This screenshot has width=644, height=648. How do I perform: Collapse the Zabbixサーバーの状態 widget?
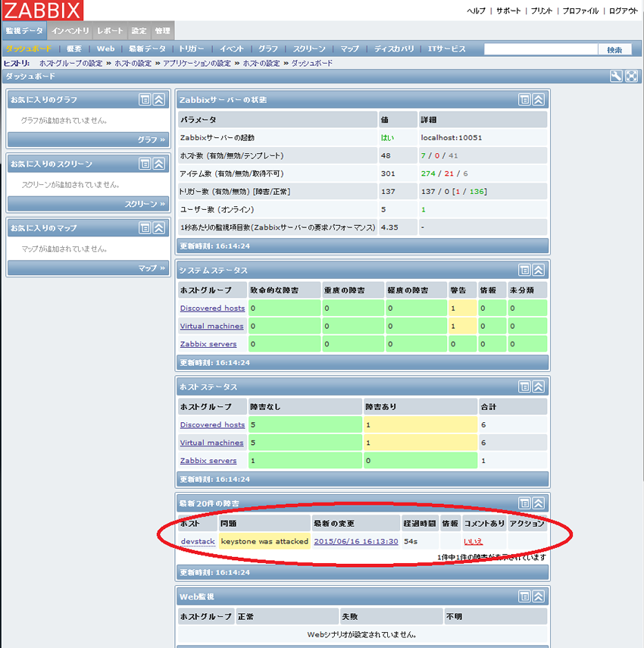(x=538, y=99)
